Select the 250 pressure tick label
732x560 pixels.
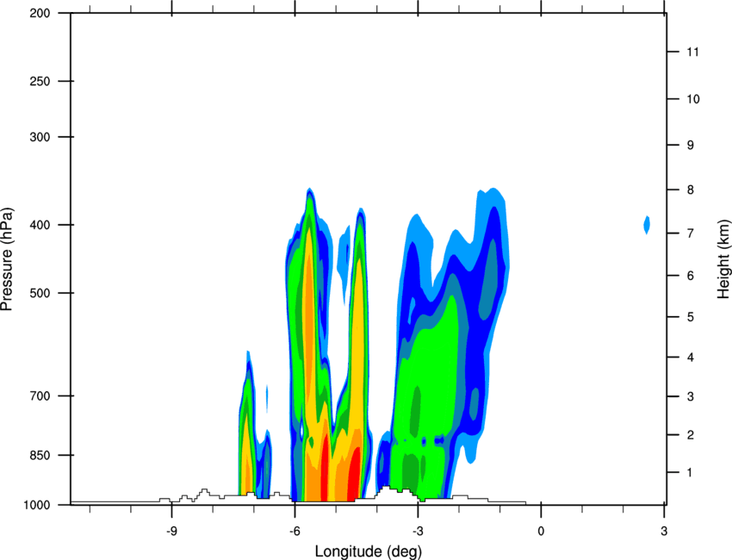coord(40,81)
